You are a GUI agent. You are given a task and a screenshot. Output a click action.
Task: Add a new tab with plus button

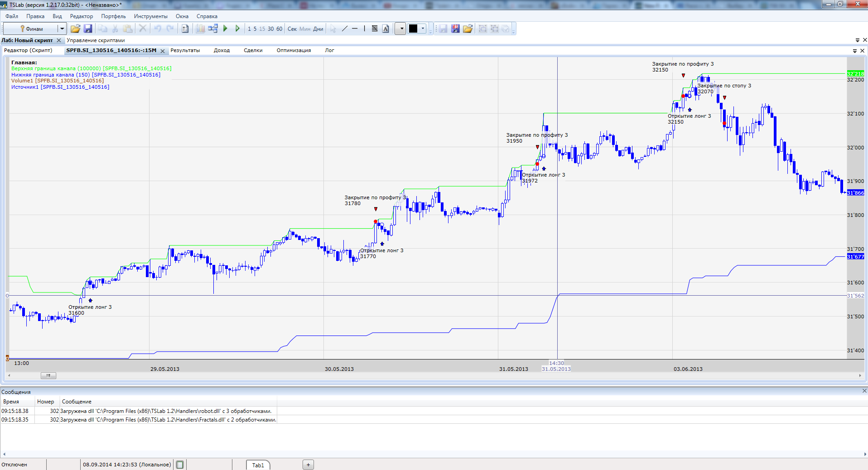tap(308, 465)
